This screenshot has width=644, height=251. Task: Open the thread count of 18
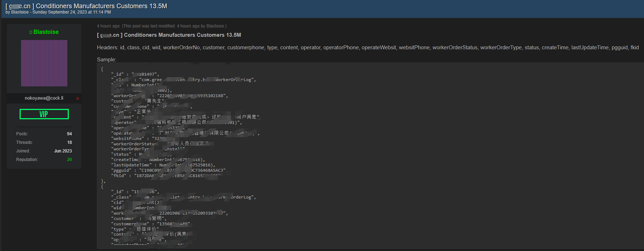(x=69, y=142)
